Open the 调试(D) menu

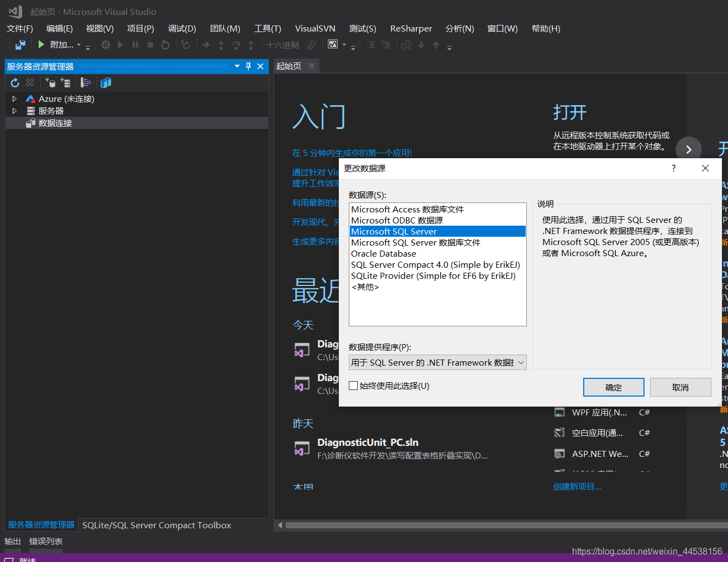pos(182,29)
